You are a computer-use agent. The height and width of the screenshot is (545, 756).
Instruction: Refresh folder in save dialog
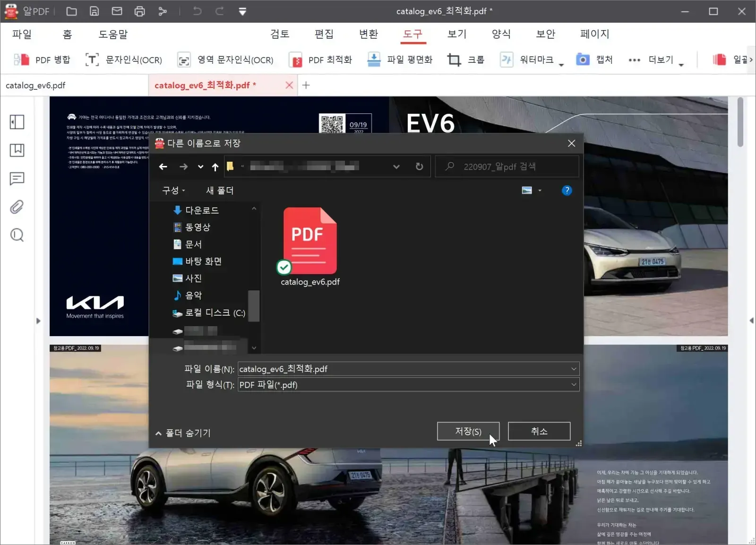pyautogui.click(x=419, y=166)
